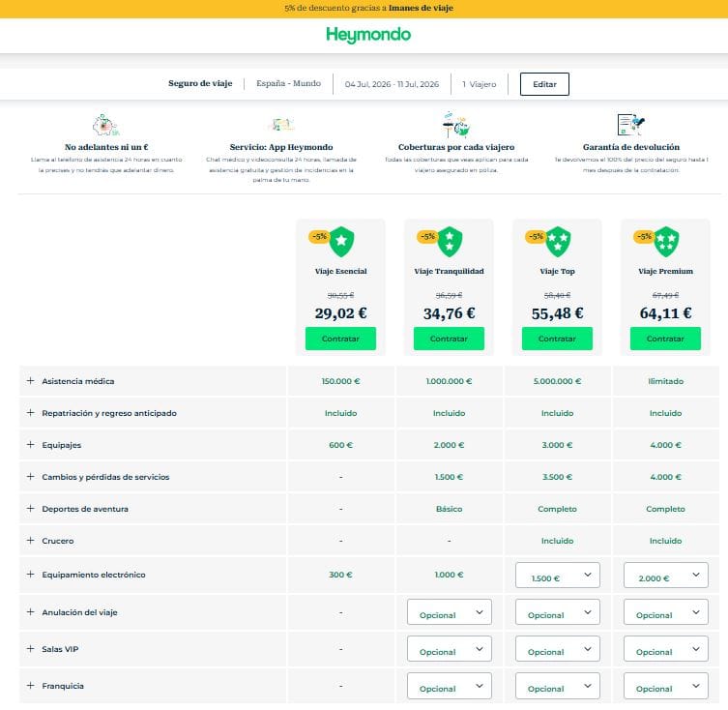Click the Garantía de devolución heading
This screenshot has width=728, height=710.
(x=631, y=147)
